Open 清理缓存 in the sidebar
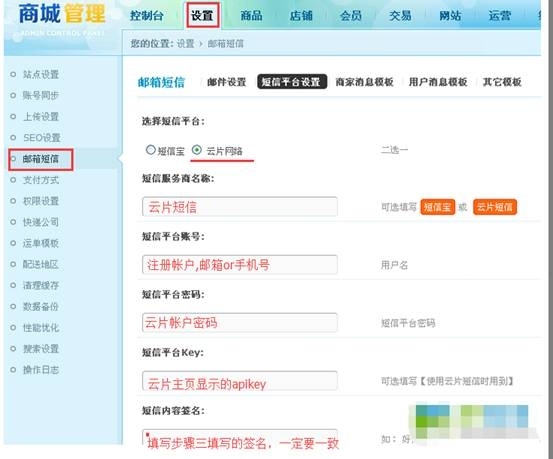Image resolution: width=553 pixels, height=459 pixels. coord(41,285)
